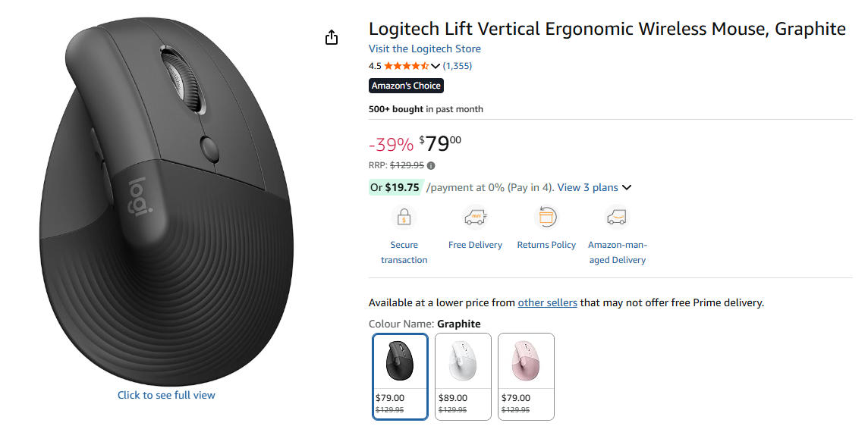Click the Amazon's Choice badge
The height and width of the screenshot is (426, 868).
click(406, 86)
